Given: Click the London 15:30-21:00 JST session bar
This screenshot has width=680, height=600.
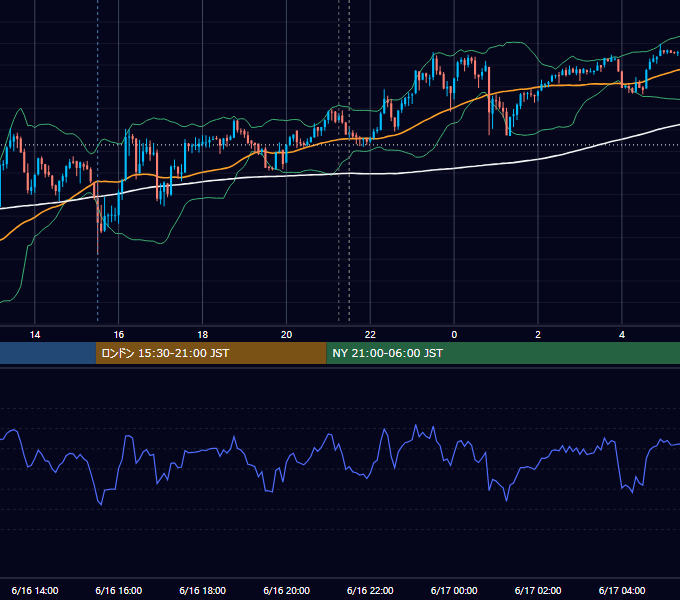Looking at the screenshot, I should (x=211, y=353).
